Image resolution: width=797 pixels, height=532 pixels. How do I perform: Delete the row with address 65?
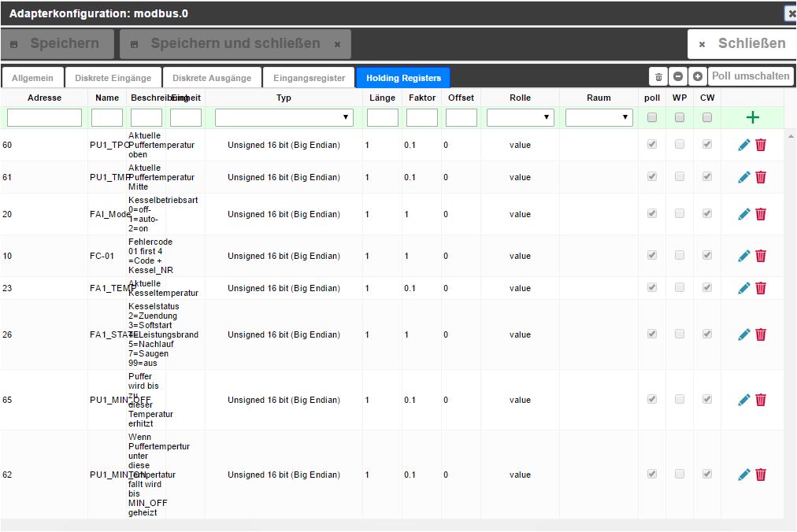tap(761, 401)
